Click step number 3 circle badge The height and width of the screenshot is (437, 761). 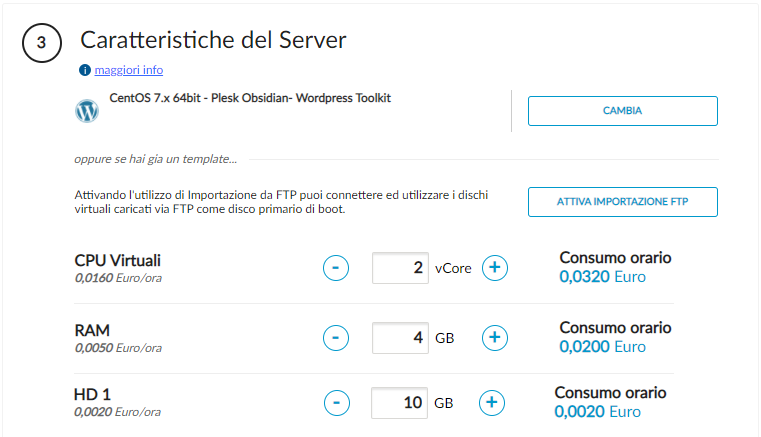coord(41,43)
